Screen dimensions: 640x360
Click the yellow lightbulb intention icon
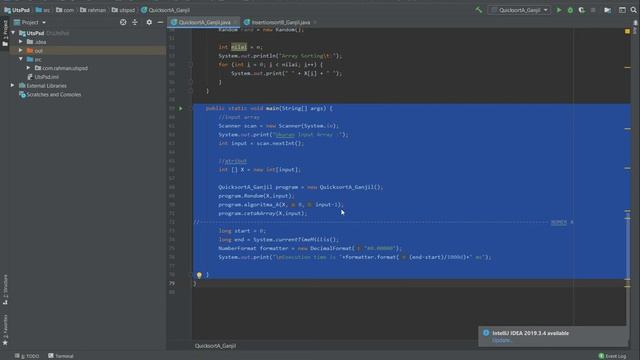(x=199, y=275)
